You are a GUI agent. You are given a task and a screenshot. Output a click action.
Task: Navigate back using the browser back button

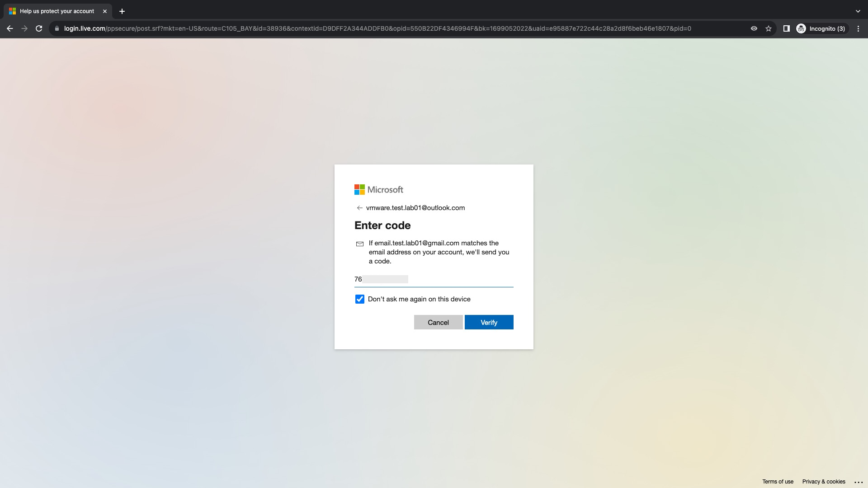10,28
